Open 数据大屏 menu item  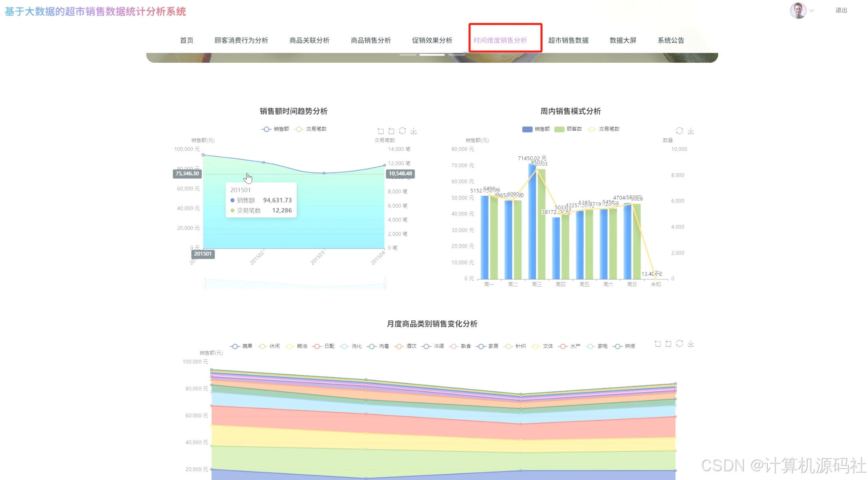point(623,40)
